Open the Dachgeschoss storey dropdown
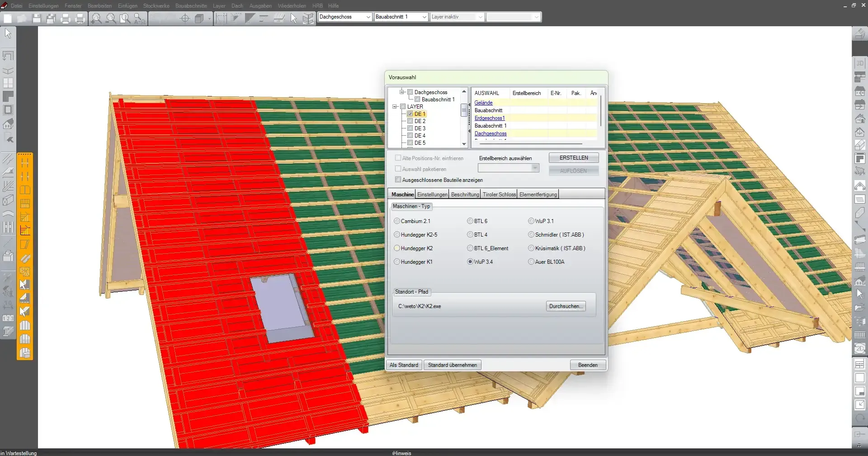 (368, 17)
